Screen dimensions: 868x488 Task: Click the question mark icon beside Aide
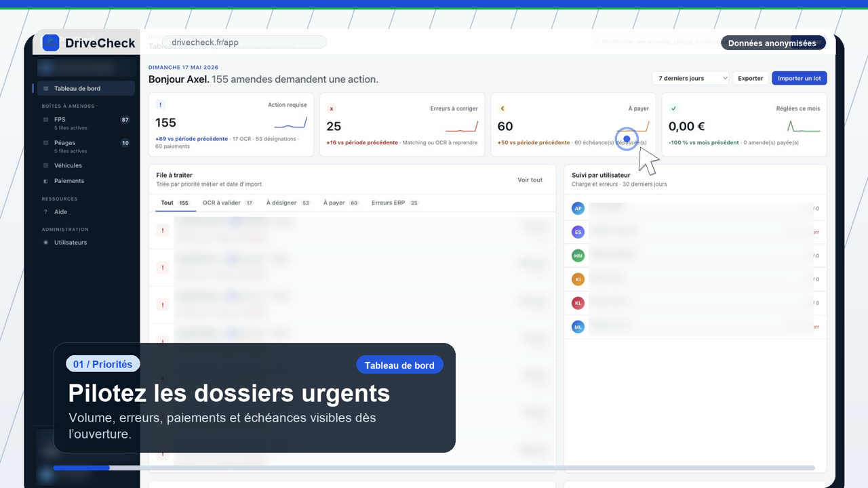pos(45,212)
